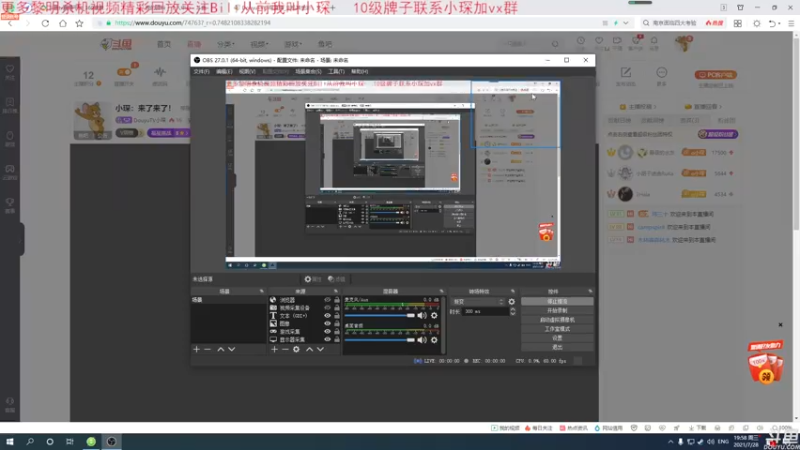Bookmark the page with the star icon
800x450 pixels.
point(80,23)
